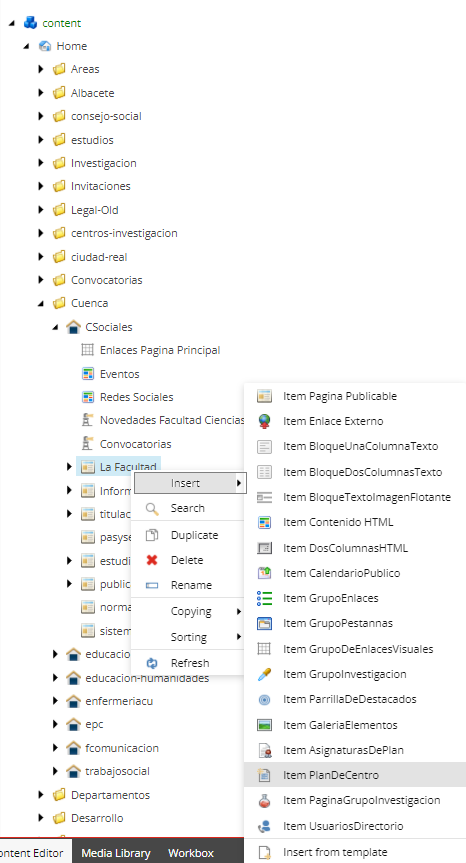This screenshot has width=466, height=863.
Task: Click the red X Delete icon
Action: pos(152,560)
